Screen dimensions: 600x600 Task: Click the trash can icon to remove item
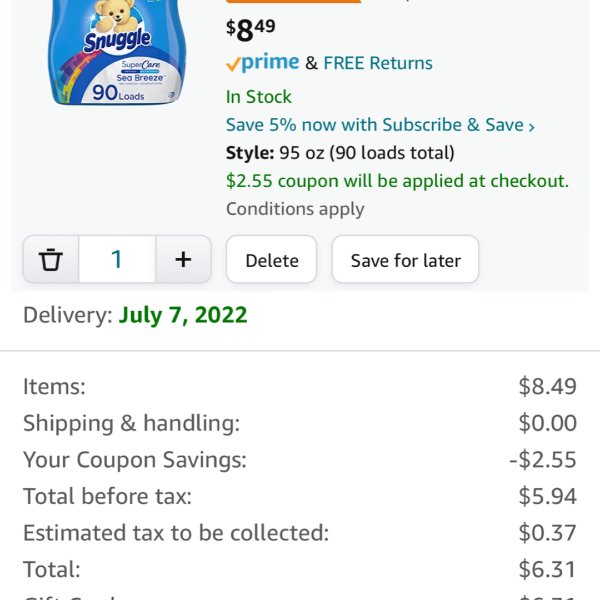[x=51, y=259]
